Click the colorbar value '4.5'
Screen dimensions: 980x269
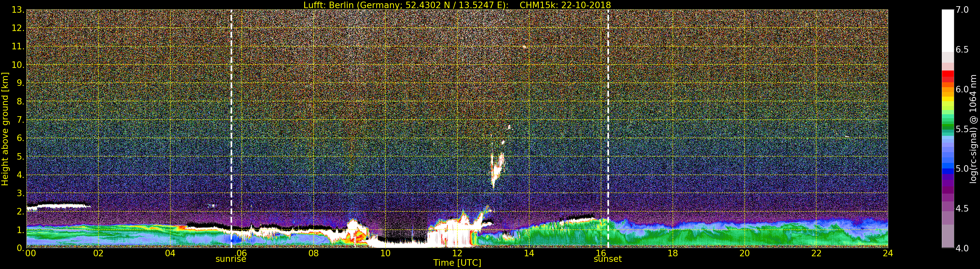(x=962, y=209)
